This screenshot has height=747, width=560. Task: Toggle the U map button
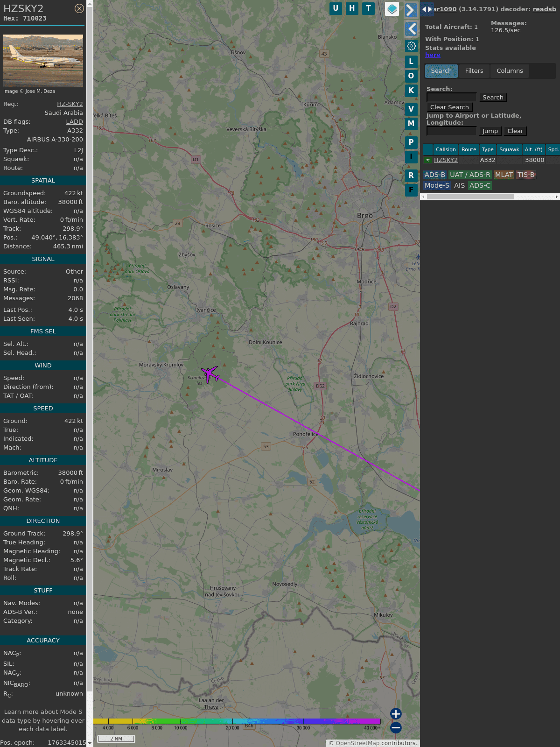point(336,8)
